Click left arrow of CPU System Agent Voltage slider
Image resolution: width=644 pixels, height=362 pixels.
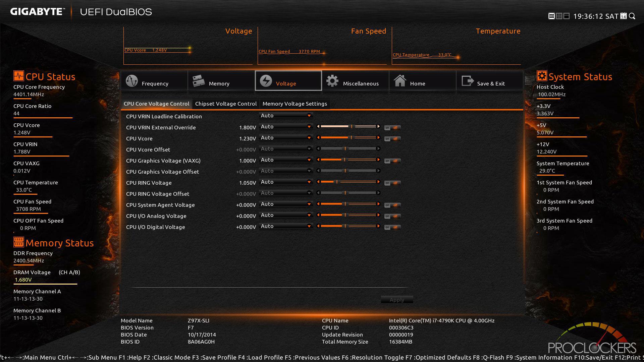click(318, 204)
